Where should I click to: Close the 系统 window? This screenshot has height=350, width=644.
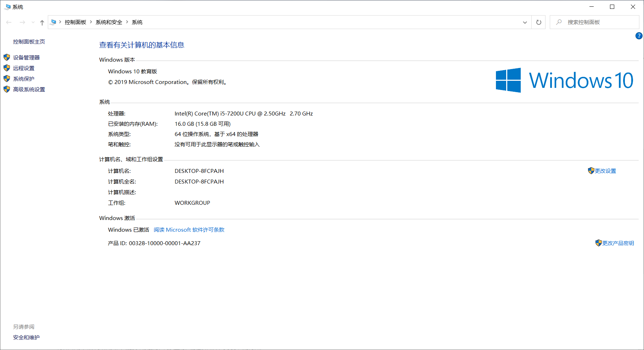[x=633, y=7]
